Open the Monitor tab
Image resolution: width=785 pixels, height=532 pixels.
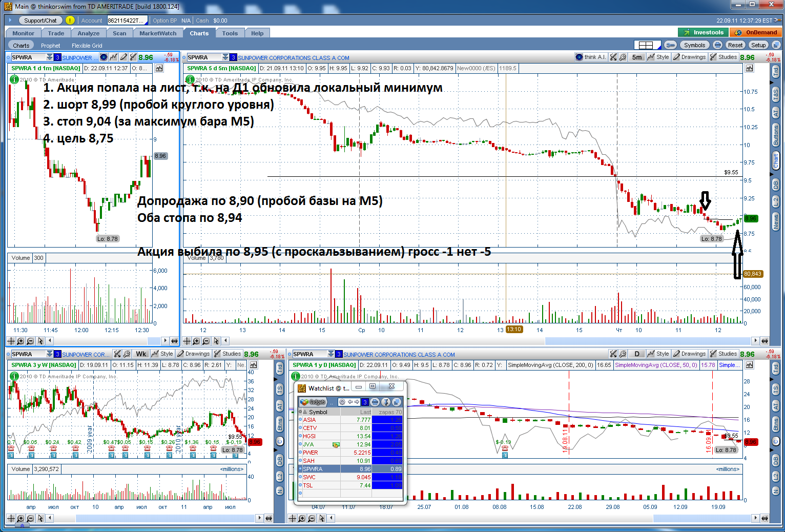[x=24, y=33]
